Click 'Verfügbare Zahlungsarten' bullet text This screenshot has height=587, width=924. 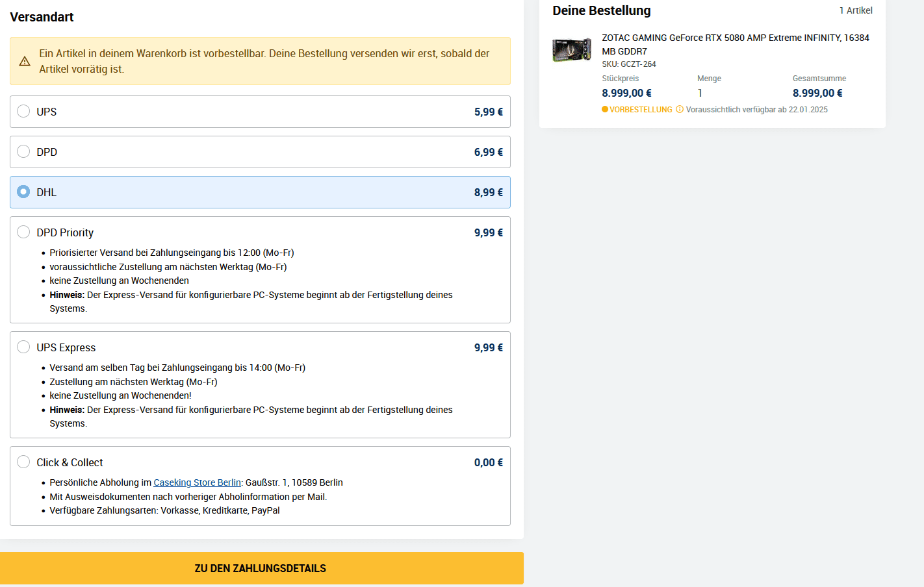(x=164, y=510)
